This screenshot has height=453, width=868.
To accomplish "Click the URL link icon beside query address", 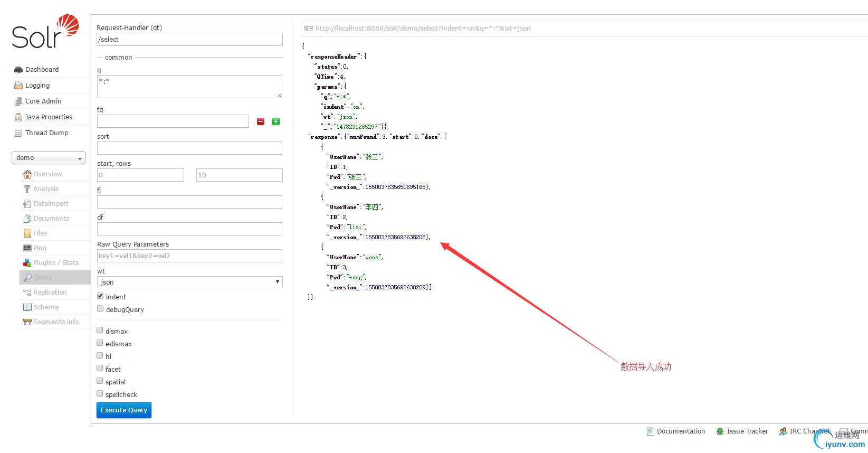I will [309, 29].
